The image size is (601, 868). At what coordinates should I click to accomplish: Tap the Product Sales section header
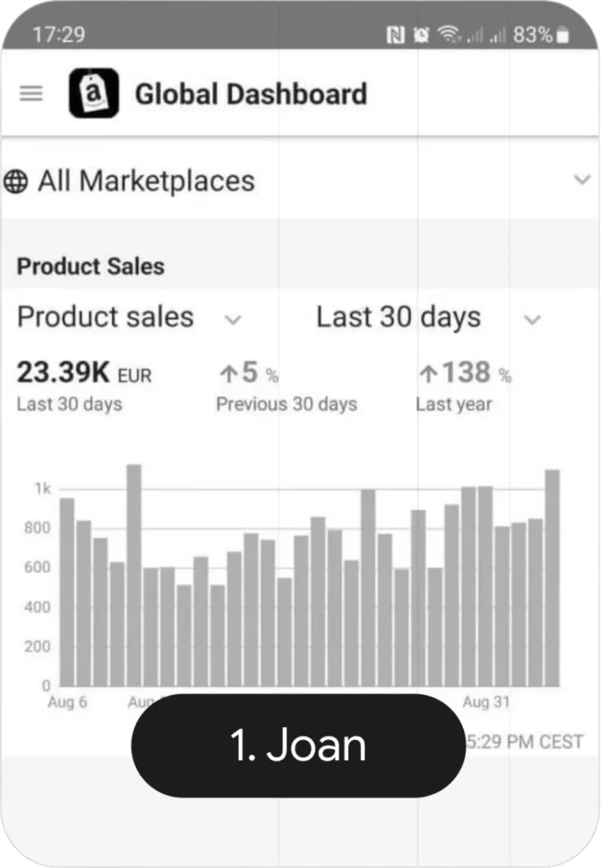point(91,266)
